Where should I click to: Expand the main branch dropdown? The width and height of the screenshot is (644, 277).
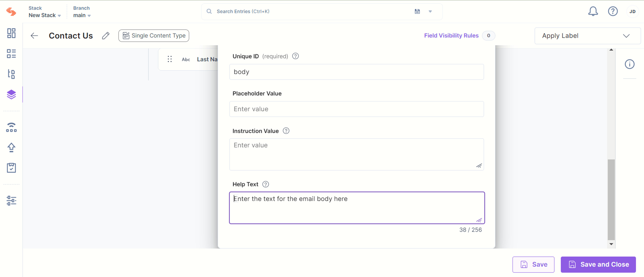pos(82,15)
